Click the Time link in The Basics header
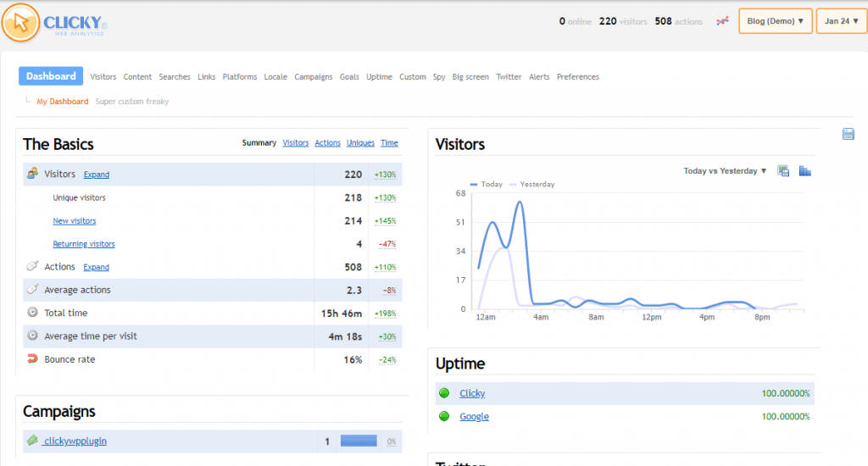 [x=389, y=143]
